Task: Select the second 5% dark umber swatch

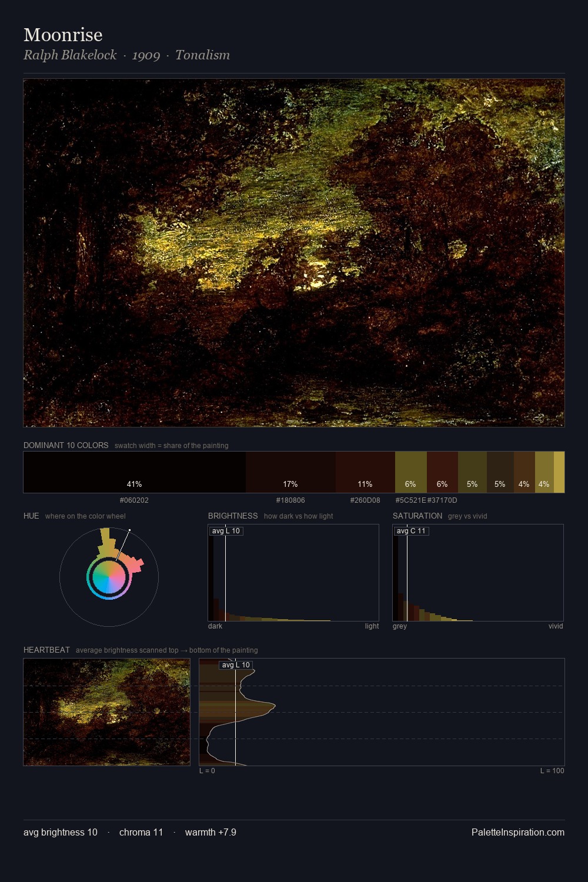Action: [x=500, y=472]
